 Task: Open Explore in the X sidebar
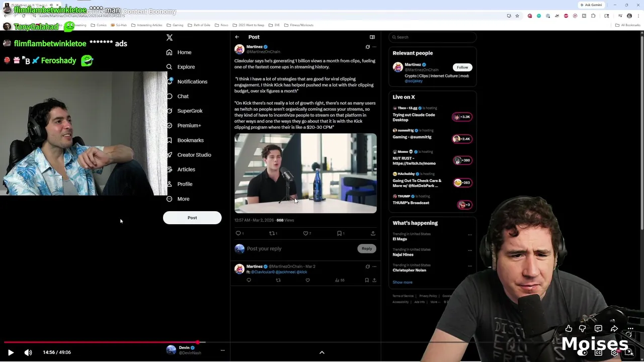[x=180, y=67]
